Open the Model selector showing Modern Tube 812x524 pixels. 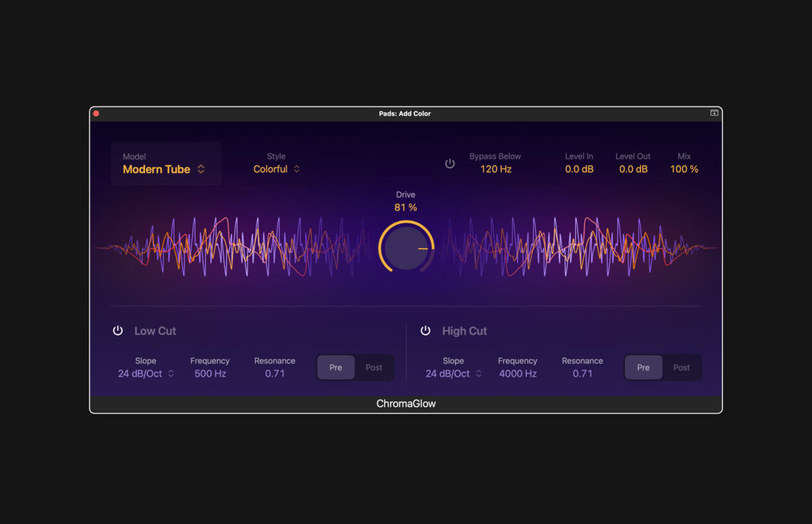click(156, 169)
